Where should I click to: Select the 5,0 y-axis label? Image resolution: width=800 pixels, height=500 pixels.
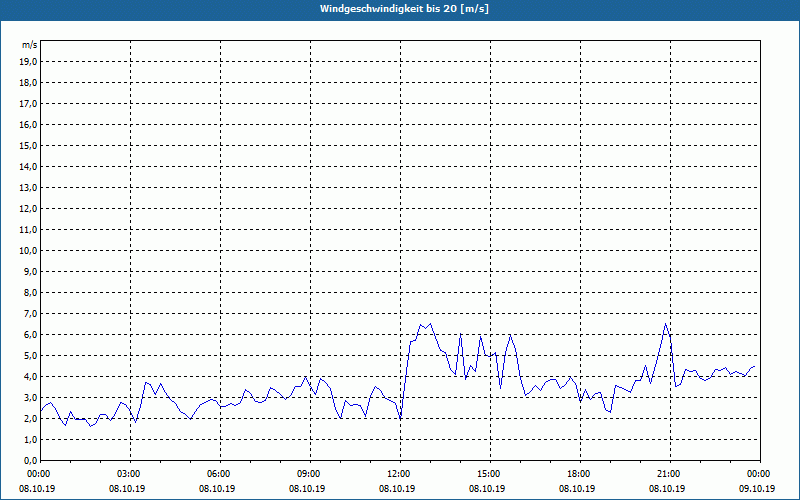point(31,356)
